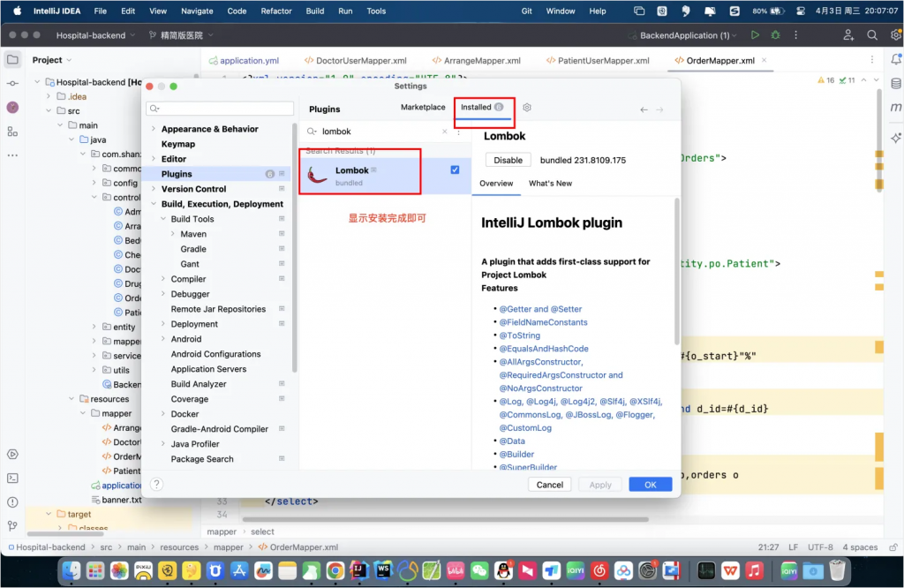Clear the lombok plugin search text
904x588 pixels.
pyautogui.click(x=444, y=132)
